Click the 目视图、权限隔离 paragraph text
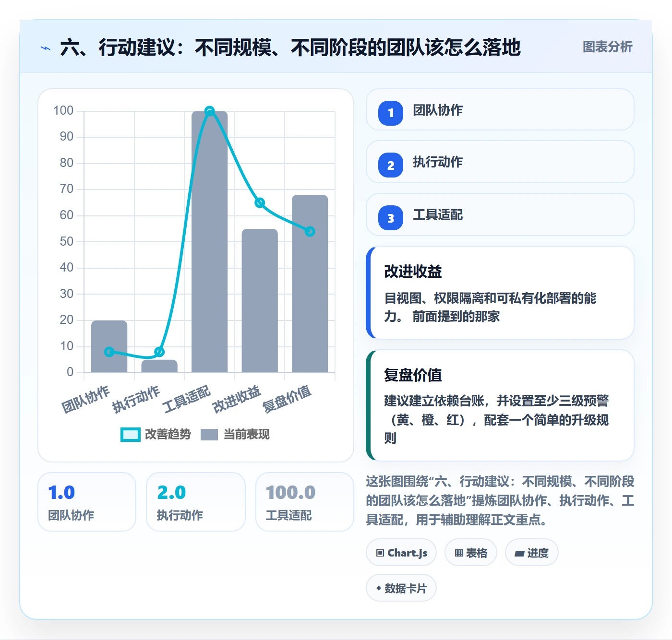Image resolution: width=672 pixels, height=640 pixels. (490, 307)
